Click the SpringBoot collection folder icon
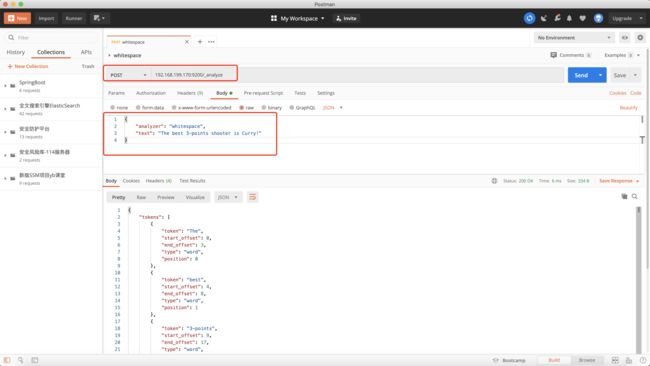Viewport: 650px width, 366px height. pos(13,86)
